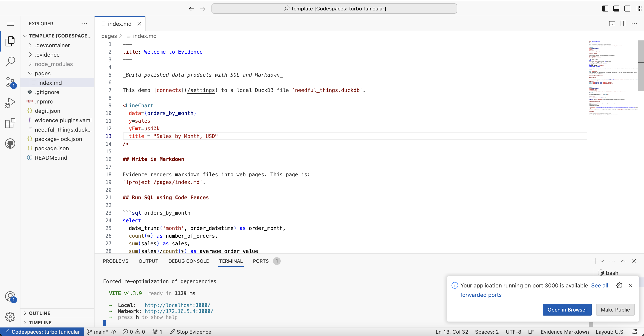Open package-lock.json file
Image resolution: width=644 pixels, height=336 pixels.
[57, 139]
